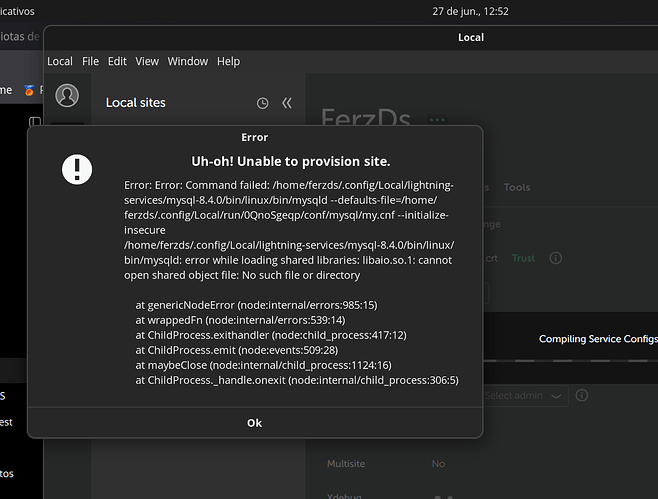658x499 pixels.
Task: Open the Edit menu
Action: point(117,61)
